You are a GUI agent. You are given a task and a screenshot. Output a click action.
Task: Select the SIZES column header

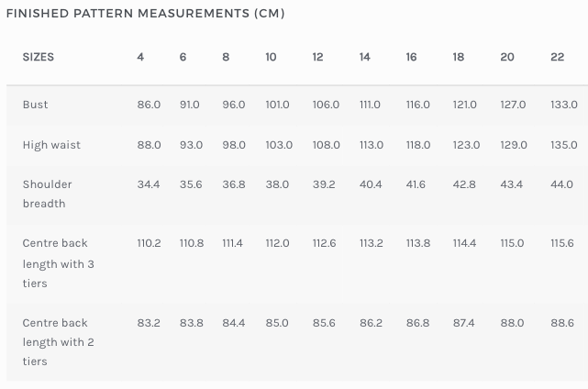click(x=39, y=57)
